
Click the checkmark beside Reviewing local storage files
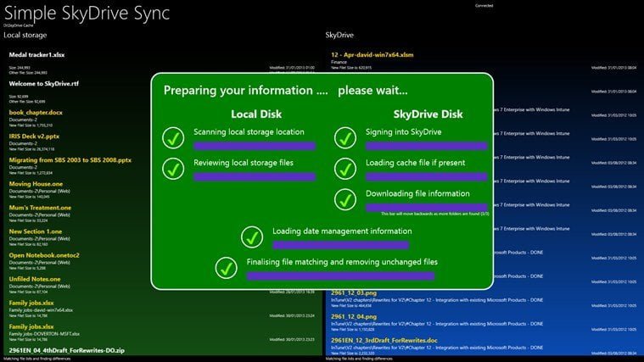[173, 169]
